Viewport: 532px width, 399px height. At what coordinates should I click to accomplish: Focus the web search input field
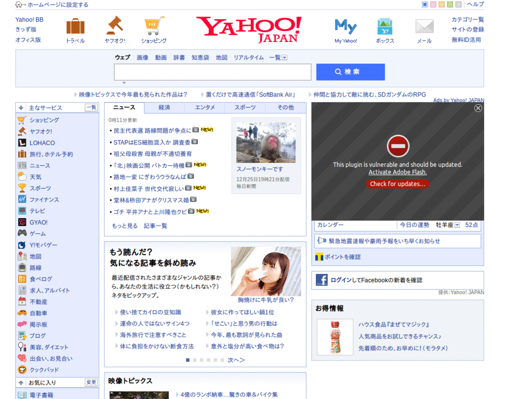coord(212,72)
